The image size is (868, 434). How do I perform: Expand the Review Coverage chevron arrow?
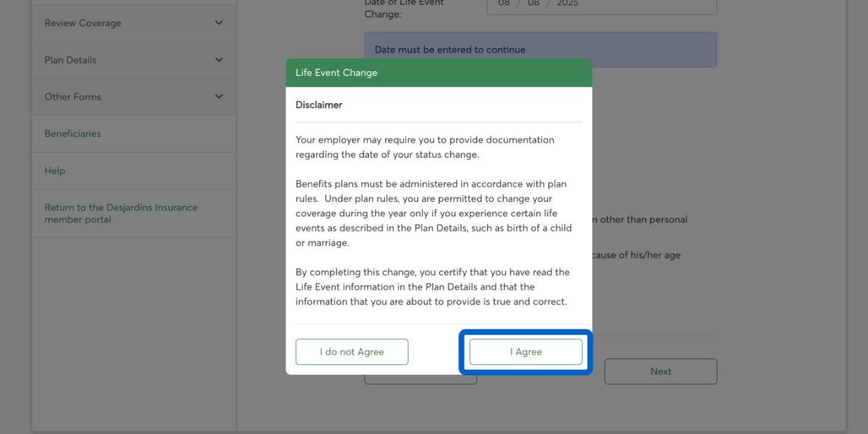tap(218, 23)
